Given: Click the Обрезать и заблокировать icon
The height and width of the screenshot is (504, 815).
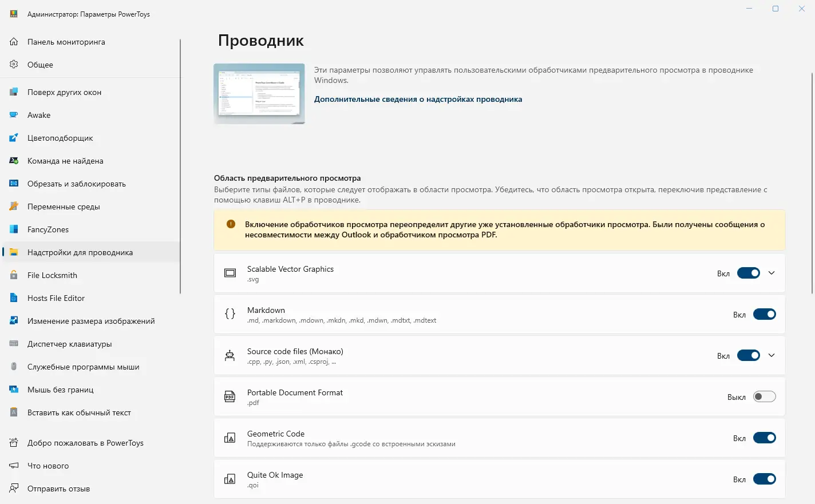Looking at the screenshot, I should [x=13, y=184].
